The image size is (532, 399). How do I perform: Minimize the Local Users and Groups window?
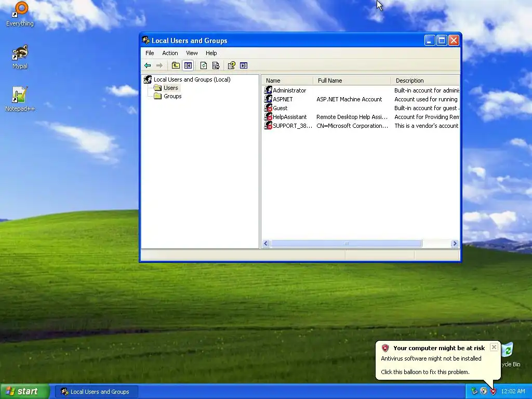pyautogui.click(x=430, y=41)
